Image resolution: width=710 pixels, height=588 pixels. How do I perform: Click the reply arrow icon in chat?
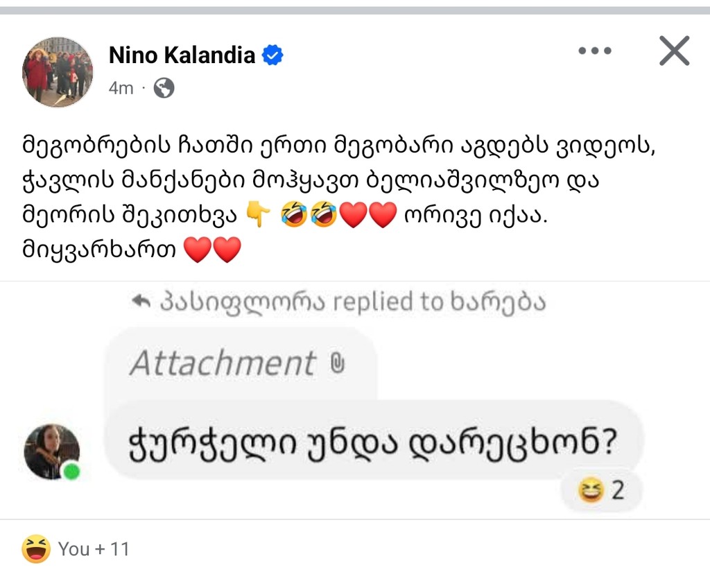[141, 302]
